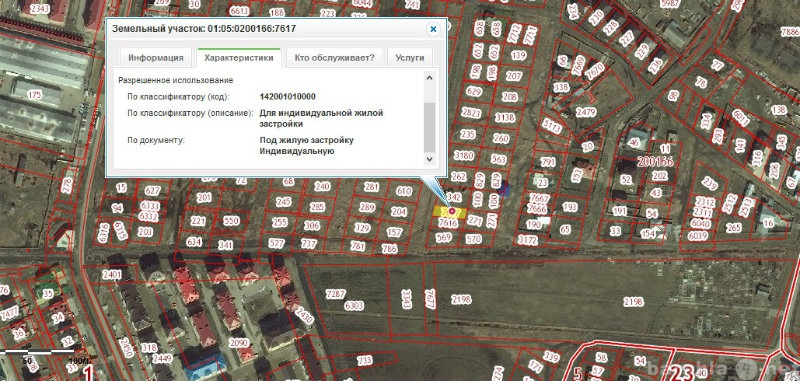
Task: Click the cadastral block label 200166
Action: pos(656,162)
